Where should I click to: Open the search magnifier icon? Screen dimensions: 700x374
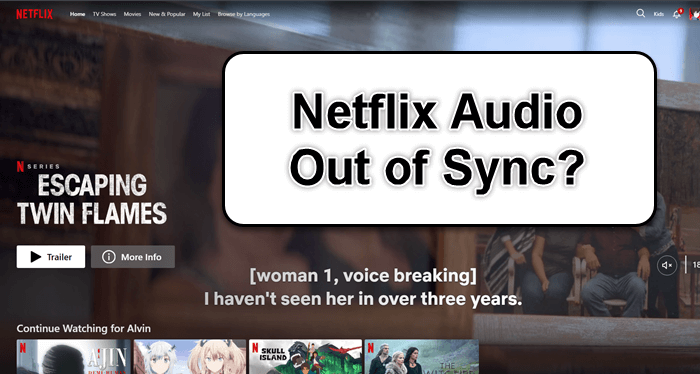pos(641,13)
